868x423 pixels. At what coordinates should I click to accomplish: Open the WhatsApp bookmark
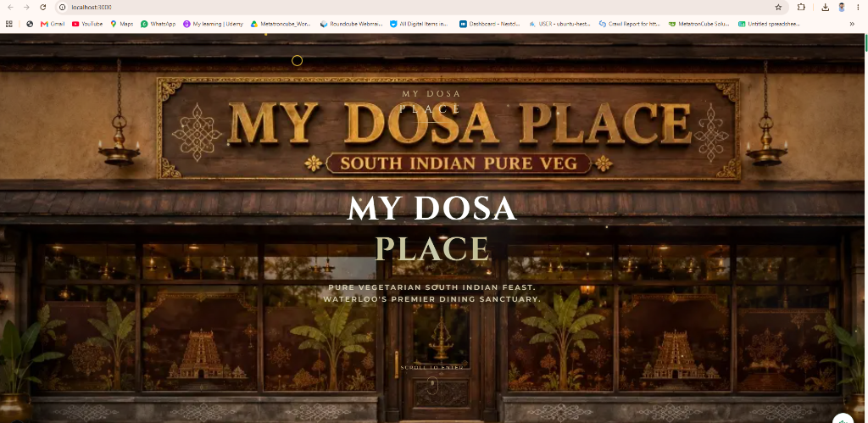tap(159, 24)
